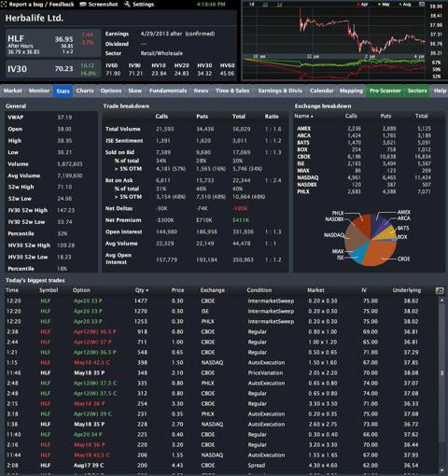Select the 1d chart range
448x476 pixels.
click(251, 5)
